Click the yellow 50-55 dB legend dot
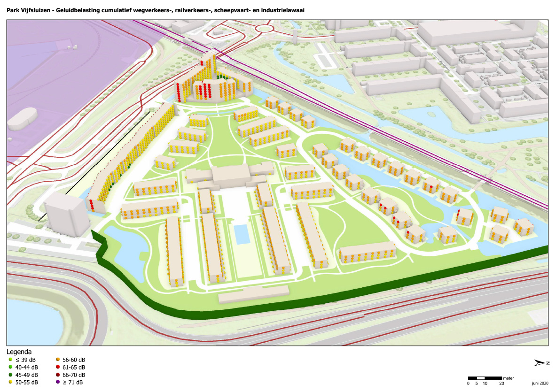 [x=11, y=382]
